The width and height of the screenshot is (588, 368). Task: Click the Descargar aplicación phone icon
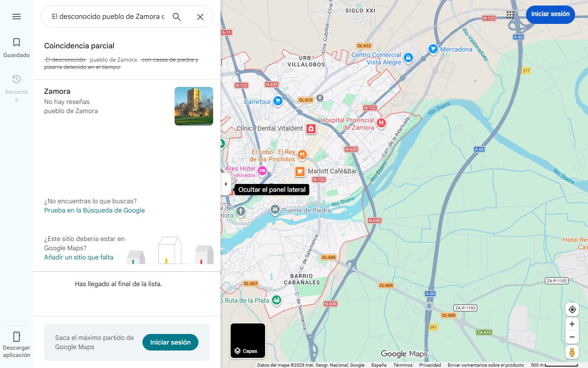point(17,337)
